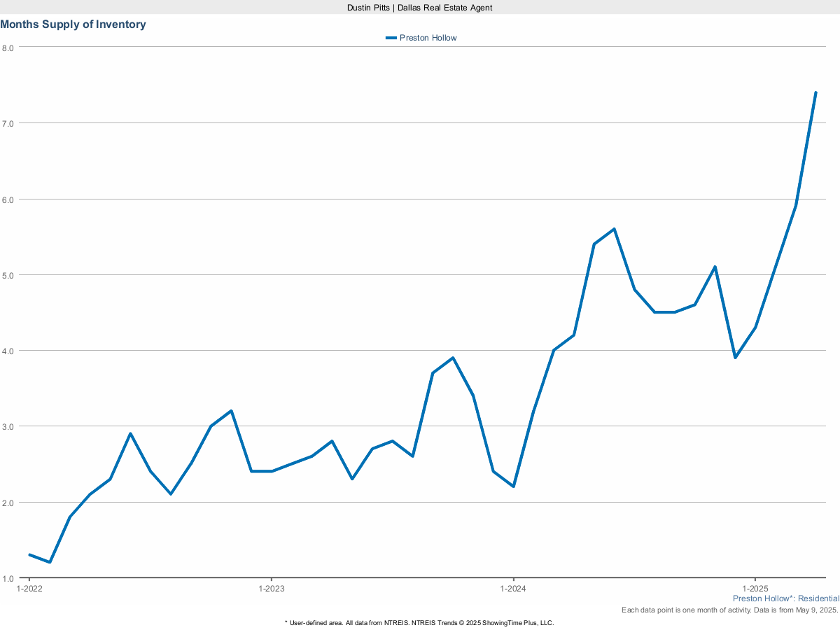Click the late-2022 peak point at 3.2
The width and height of the screenshot is (840, 630).
pos(231,411)
